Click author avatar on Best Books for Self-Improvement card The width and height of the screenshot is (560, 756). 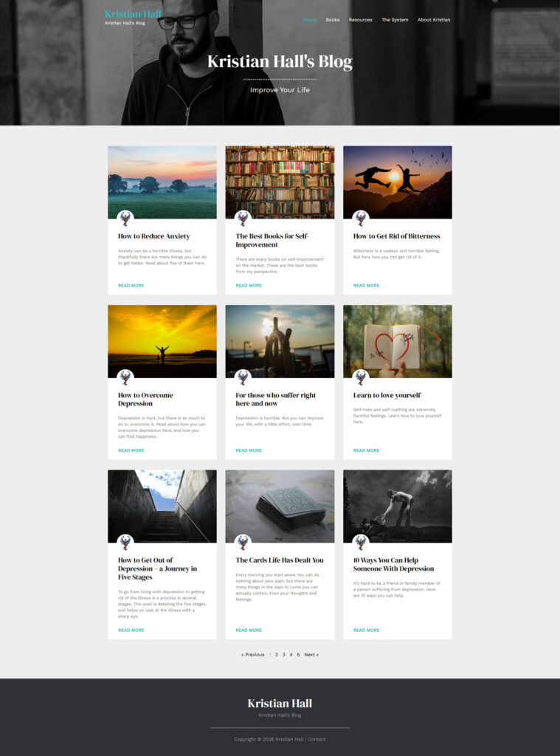click(x=243, y=219)
